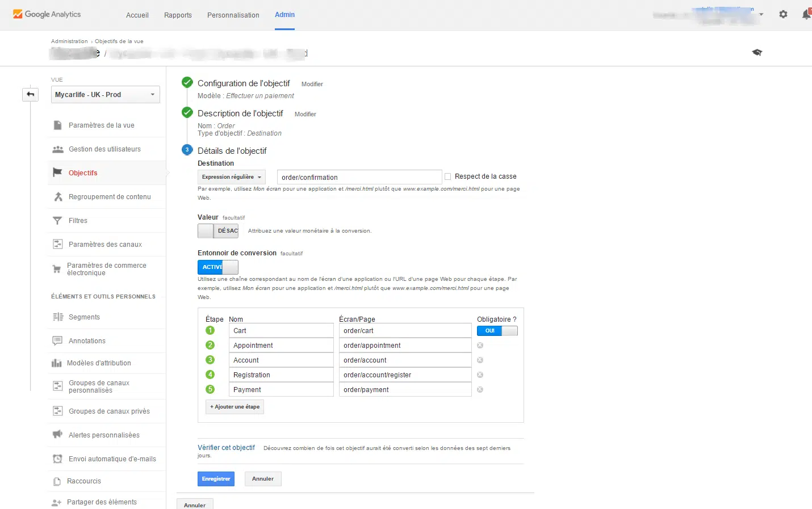Go to the Personnalisation tab
The height and width of the screenshot is (509, 812).
(233, 15)
